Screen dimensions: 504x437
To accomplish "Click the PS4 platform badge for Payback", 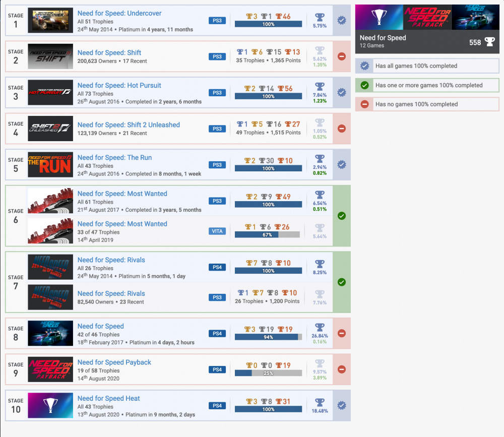I will (217, 369).
